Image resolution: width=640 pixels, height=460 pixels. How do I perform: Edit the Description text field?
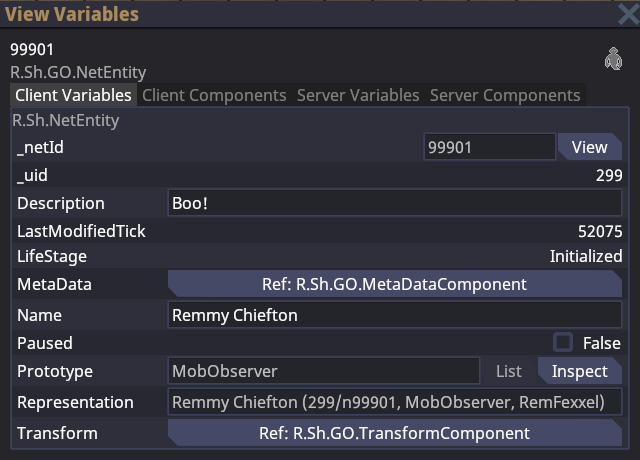394,203
